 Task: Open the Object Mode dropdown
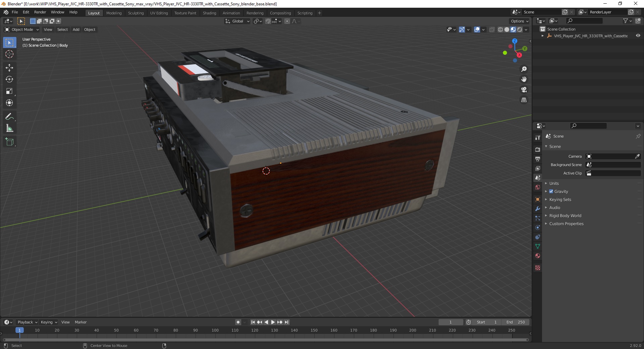coord(22,30)
